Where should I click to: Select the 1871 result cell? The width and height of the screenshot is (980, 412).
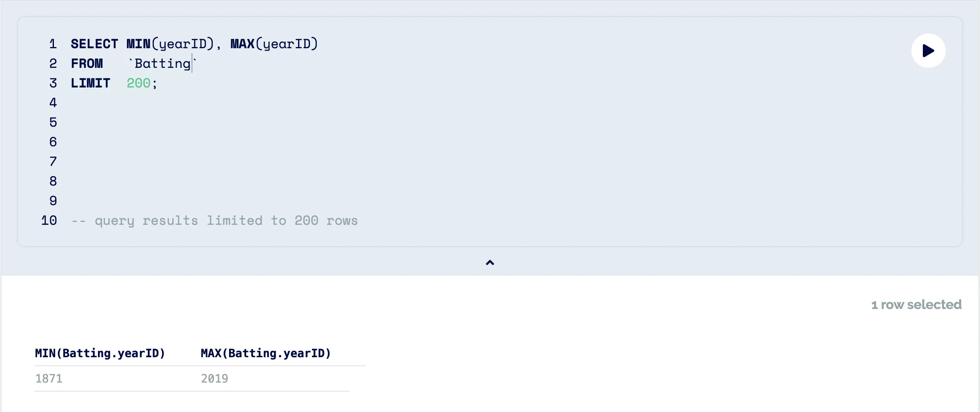coord(49,378)
